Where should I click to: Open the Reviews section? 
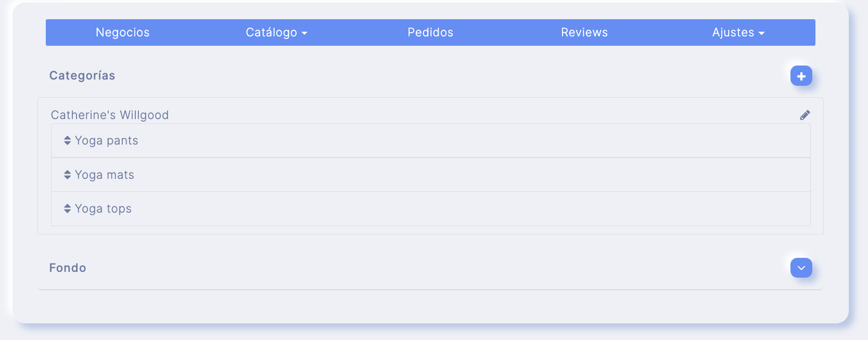click(584, 32)
